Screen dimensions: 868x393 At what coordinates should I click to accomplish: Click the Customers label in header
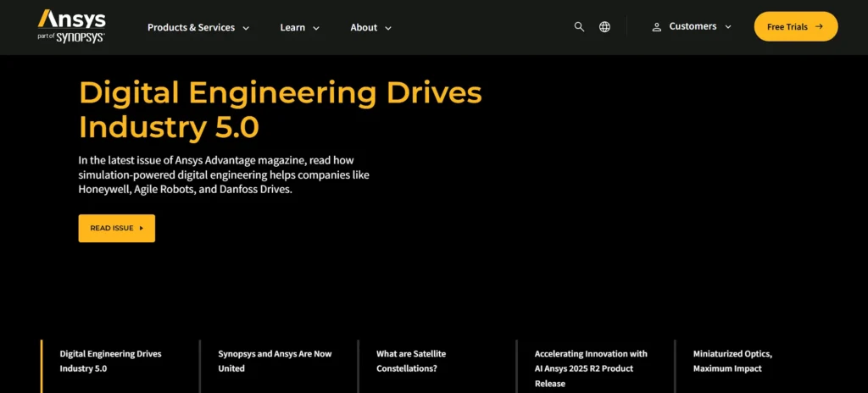click(x=693, y=26)
